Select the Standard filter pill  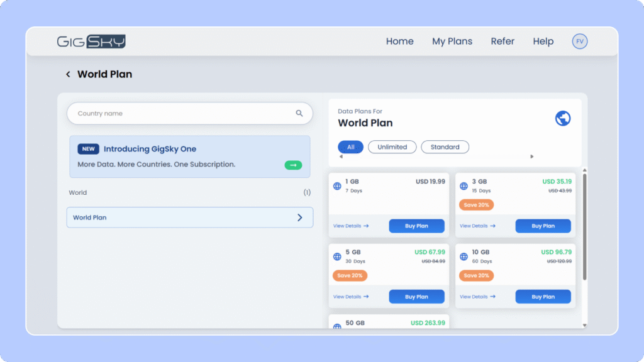445,147
